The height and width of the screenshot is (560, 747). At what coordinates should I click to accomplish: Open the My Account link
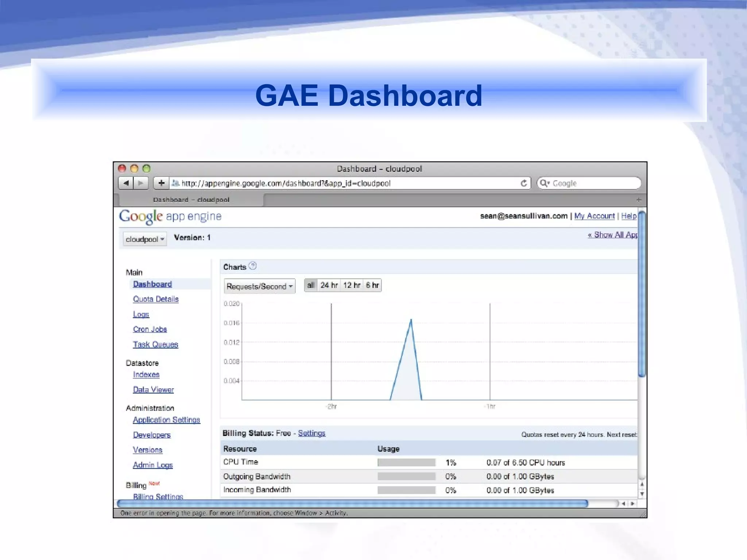click(594, 216)
